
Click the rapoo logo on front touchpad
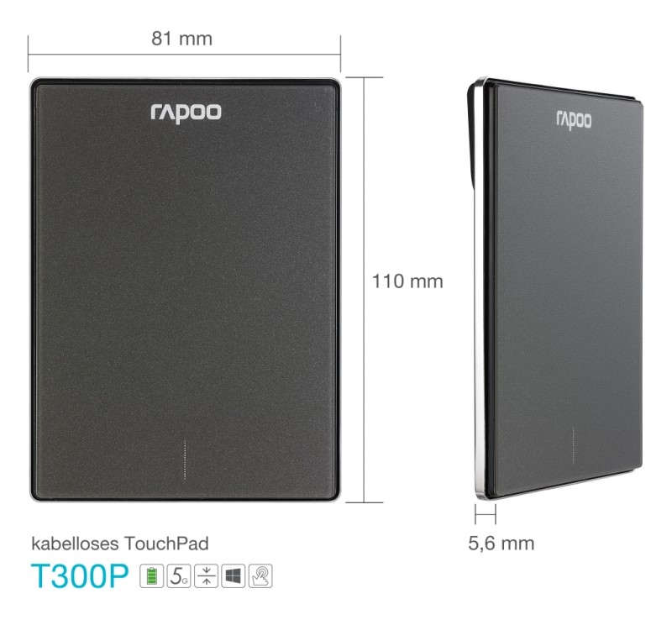click(x=186, y=113)
